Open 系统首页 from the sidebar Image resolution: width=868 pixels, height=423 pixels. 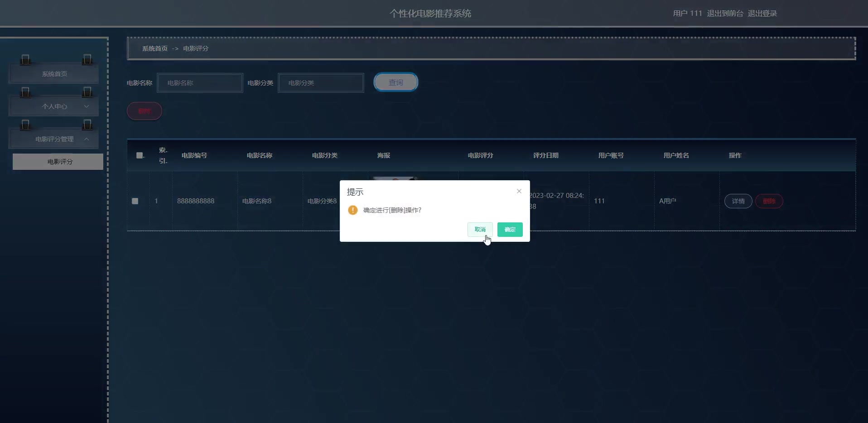[54, 73]
